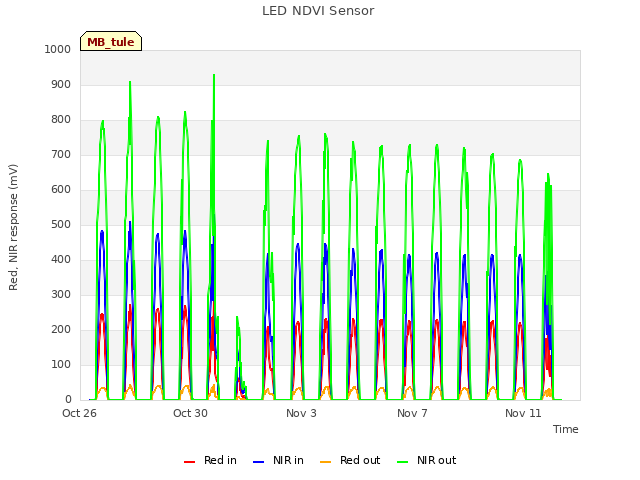
Task: Click the 200 y-axis tick label
Action: pos(61,330)
